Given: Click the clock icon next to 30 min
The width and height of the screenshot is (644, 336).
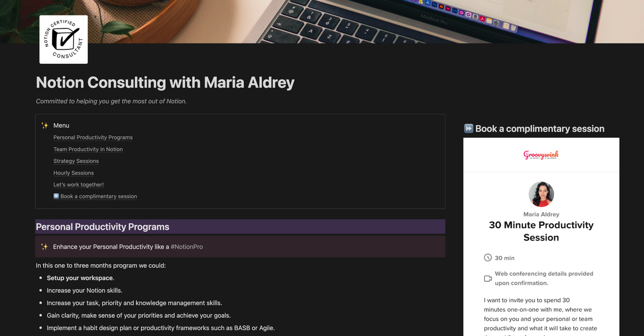Looking at the screenshot, I should [x=488, y=258].
